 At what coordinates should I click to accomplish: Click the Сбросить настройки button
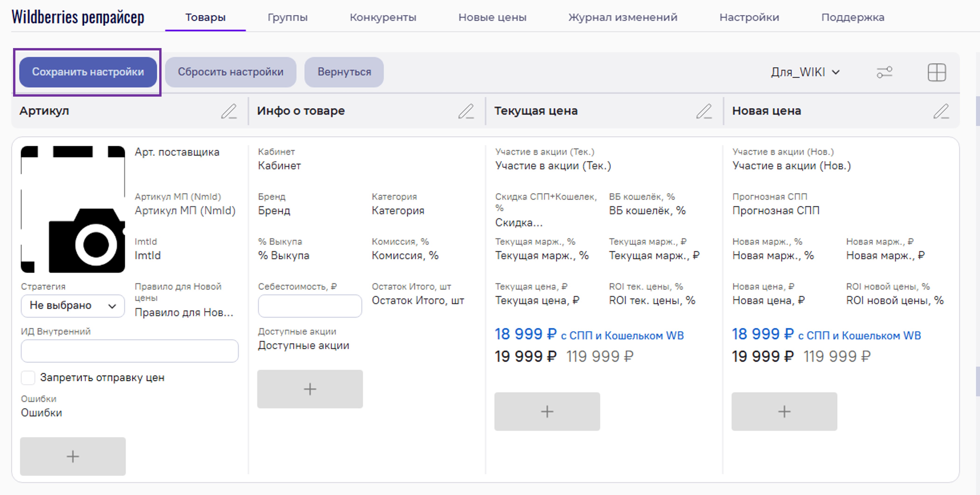[x=231, y=72]
